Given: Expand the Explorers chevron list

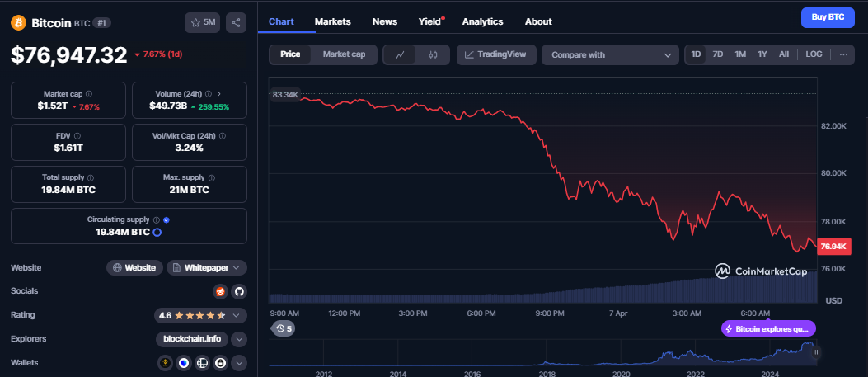Looking at the screenshot, I should tap(238, 339).
